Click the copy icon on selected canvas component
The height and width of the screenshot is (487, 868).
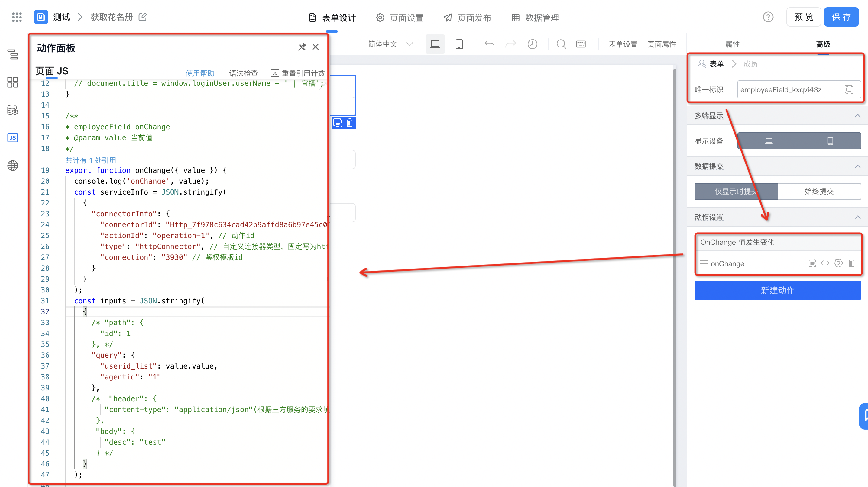click(338, 123)
